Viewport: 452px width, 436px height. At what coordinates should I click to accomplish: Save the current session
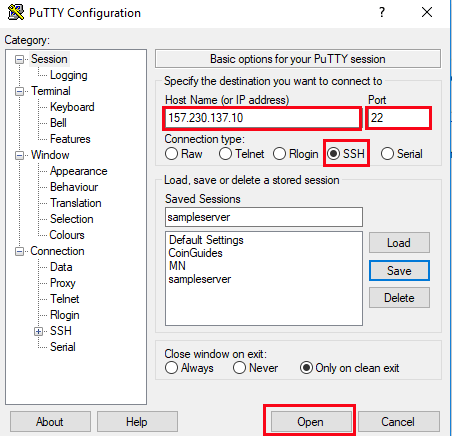click(x=399, y=270)
